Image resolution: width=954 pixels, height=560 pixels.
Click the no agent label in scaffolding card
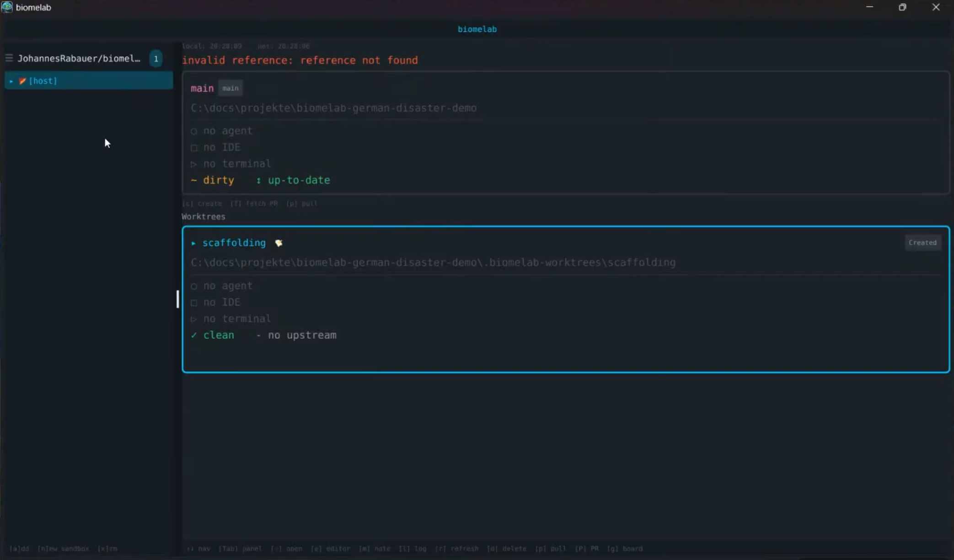228,286
